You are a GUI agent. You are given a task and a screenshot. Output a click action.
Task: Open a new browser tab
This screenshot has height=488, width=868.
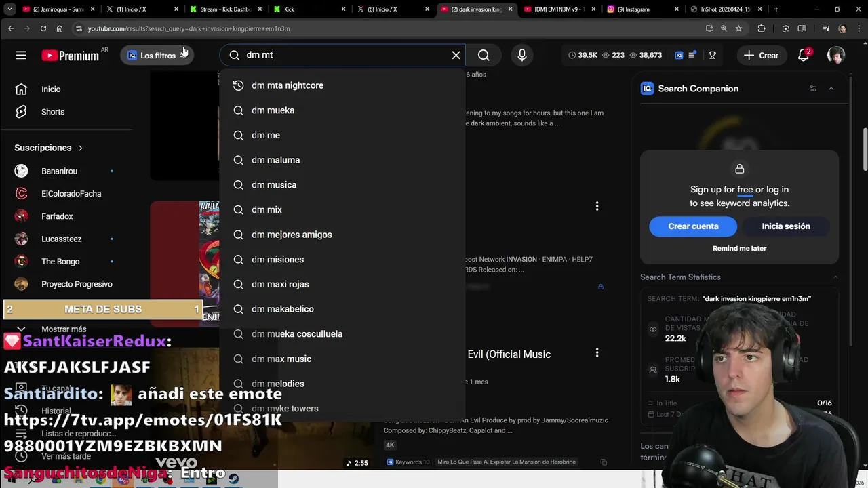pos(776,9)
